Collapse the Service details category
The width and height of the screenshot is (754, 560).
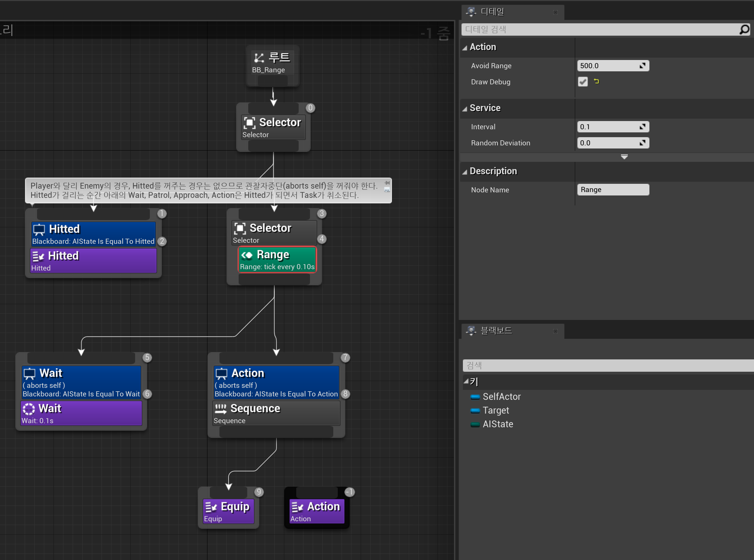click(465, 109)
